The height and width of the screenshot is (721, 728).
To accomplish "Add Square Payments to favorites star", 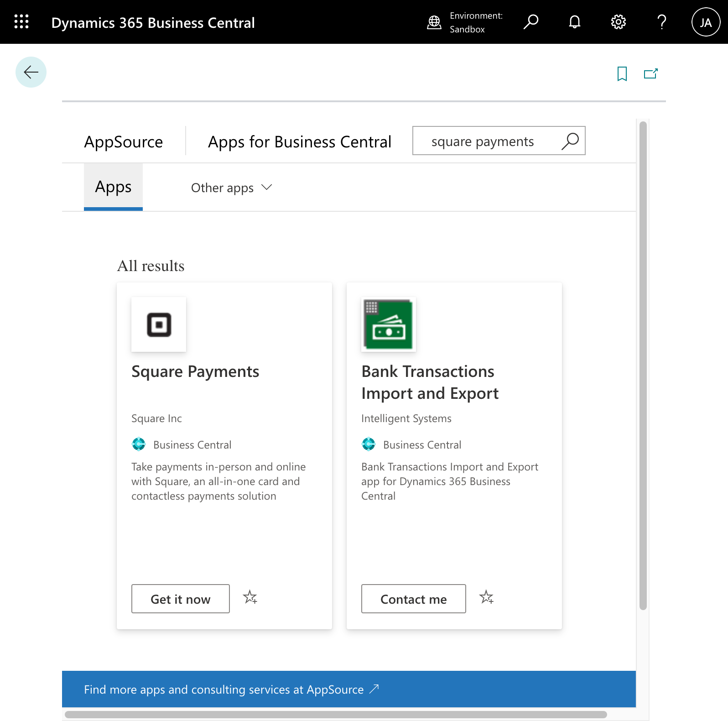I will point(250,597).
